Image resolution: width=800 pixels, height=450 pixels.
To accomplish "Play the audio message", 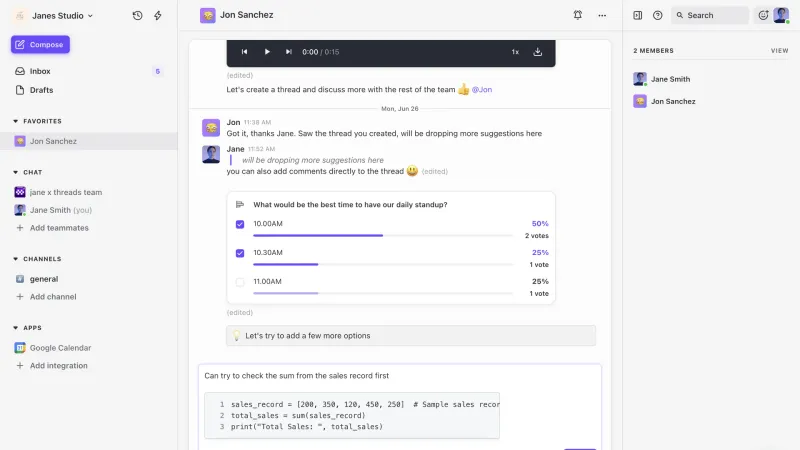I will coord(267,52).
